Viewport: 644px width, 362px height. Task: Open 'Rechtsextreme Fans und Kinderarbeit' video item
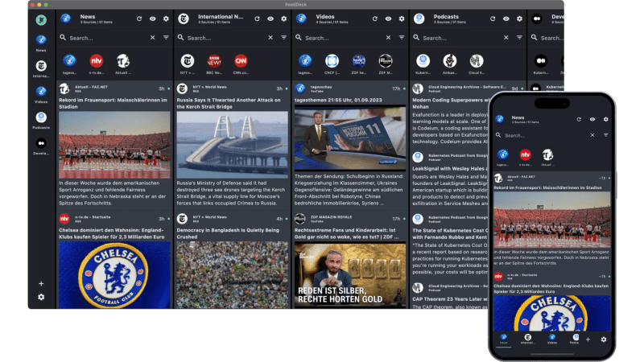(346, 233)
